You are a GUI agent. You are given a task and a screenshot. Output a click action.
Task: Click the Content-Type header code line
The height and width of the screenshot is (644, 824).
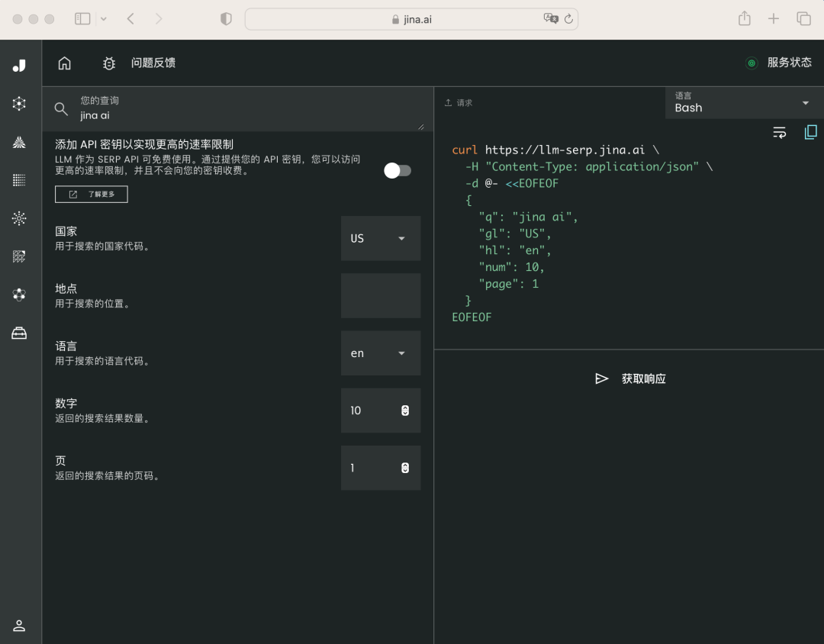coord(588,166)
